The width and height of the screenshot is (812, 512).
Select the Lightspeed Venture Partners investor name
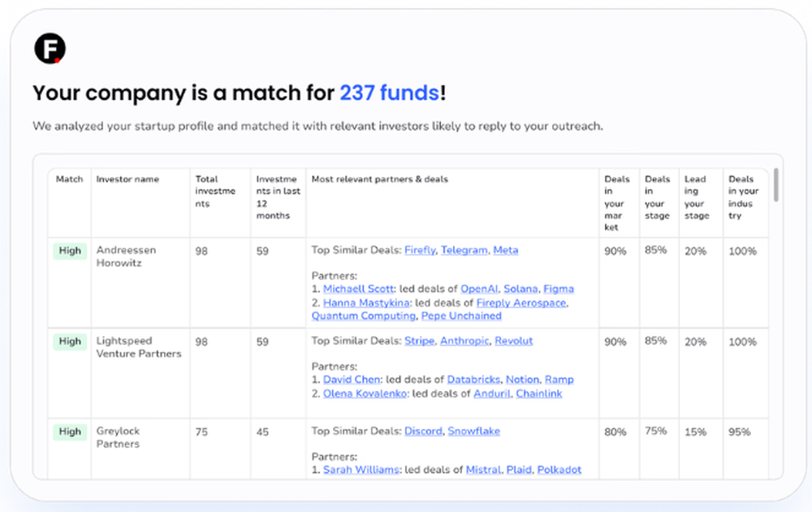pos(139,346)
